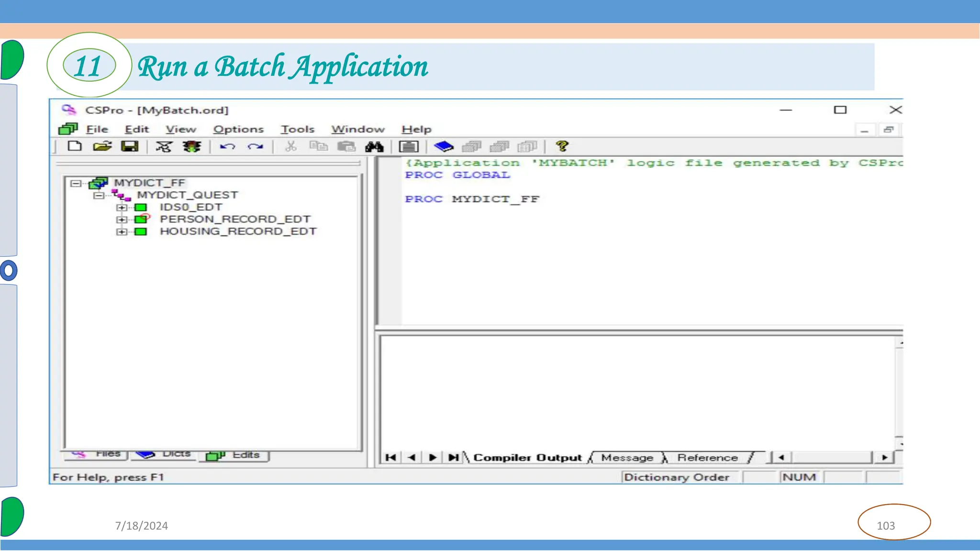Click the second grayed forms toolbar icon
Viewport: 980px width, 551px height.
(500, 146)
